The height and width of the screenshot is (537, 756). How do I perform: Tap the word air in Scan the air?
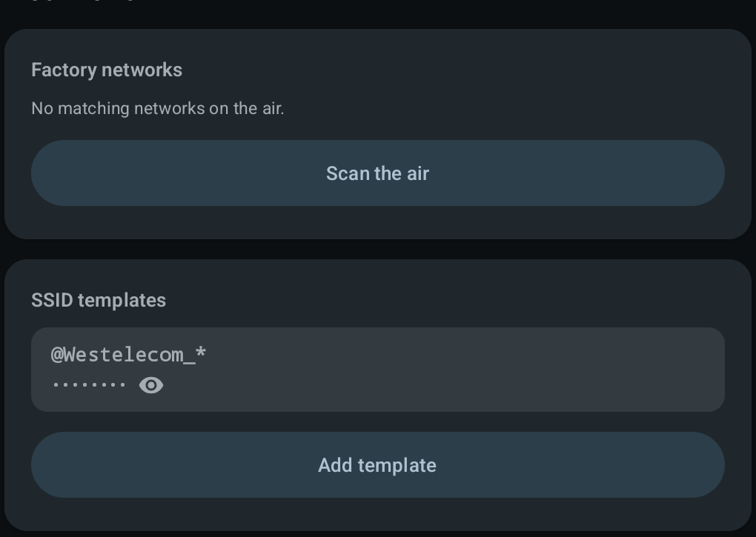coord(417,173)
